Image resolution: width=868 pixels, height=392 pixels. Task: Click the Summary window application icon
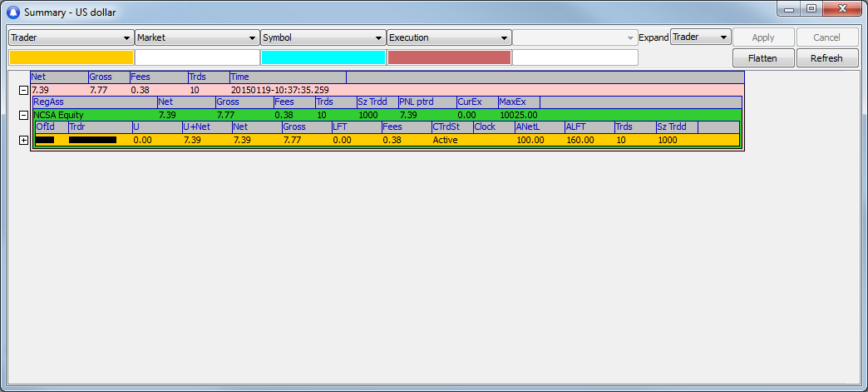tap(12, 11)
